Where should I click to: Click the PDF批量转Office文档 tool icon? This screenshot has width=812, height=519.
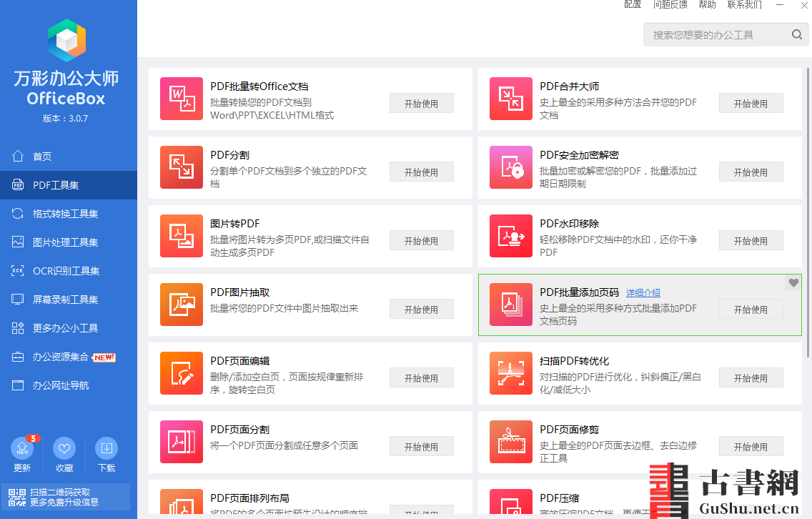click(x=182, y=99)
